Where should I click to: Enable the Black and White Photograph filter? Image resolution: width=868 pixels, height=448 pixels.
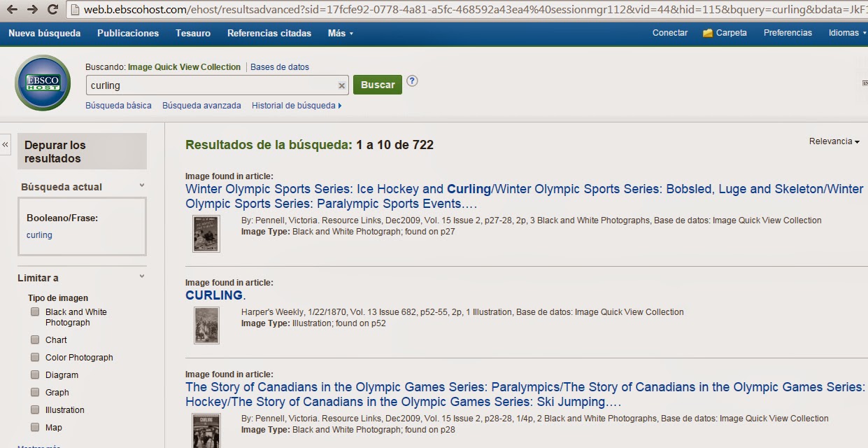(x=35, y=311)
